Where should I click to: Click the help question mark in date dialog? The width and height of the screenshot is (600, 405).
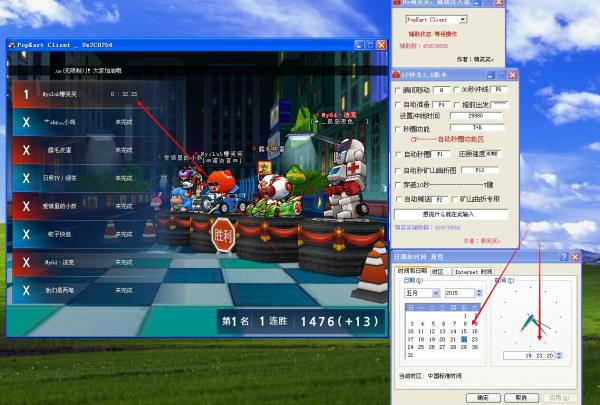(564, 257)
